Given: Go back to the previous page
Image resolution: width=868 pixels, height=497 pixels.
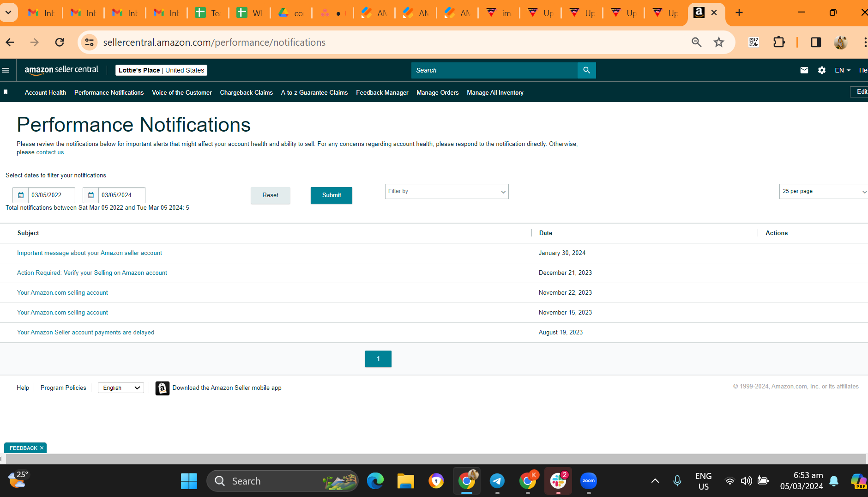Looking at the screenshot, I should coord(10,42).
